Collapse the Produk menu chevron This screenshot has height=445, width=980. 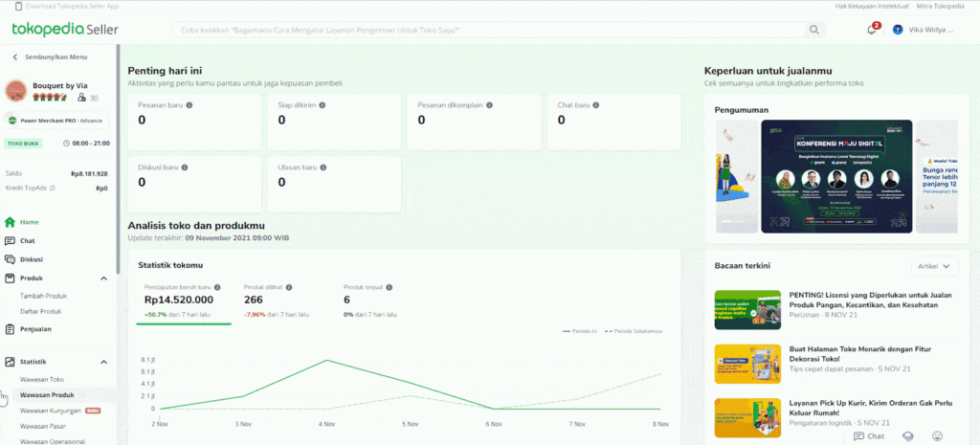point(103,278)
